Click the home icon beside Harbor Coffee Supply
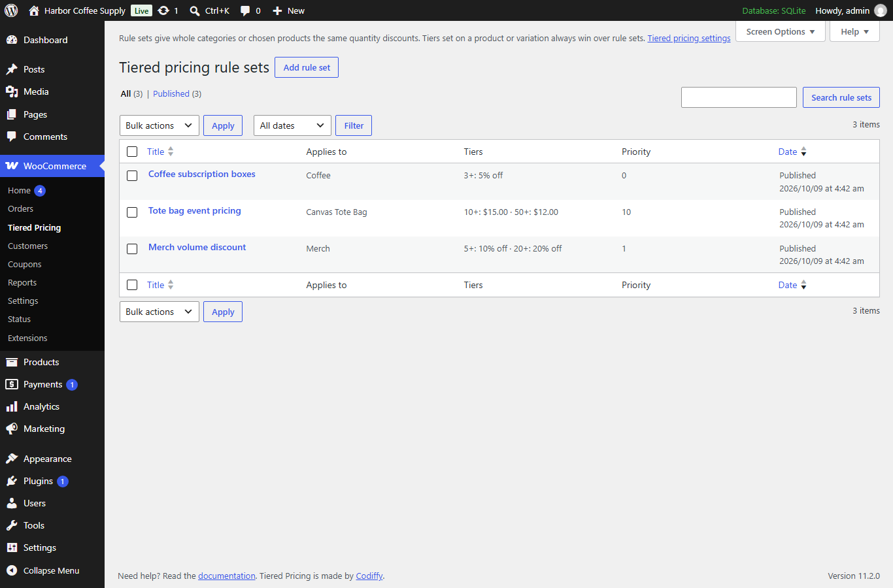 click(34, 10)
